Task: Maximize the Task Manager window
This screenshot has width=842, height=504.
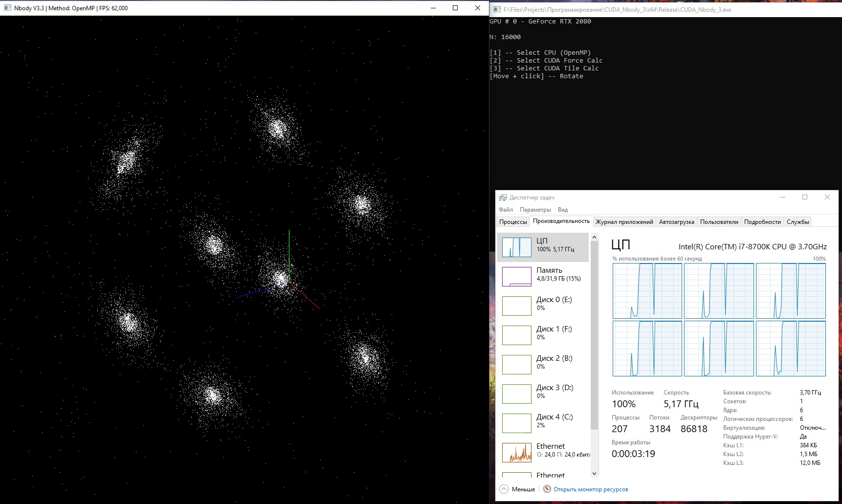Action: pyautogui.click(x=805, y=197)
